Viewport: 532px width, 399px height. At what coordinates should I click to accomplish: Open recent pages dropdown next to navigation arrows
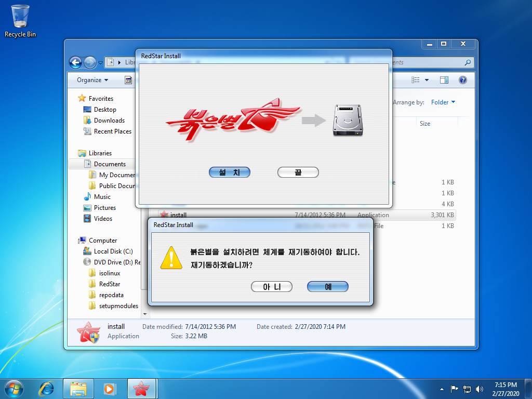click(100, 62)
